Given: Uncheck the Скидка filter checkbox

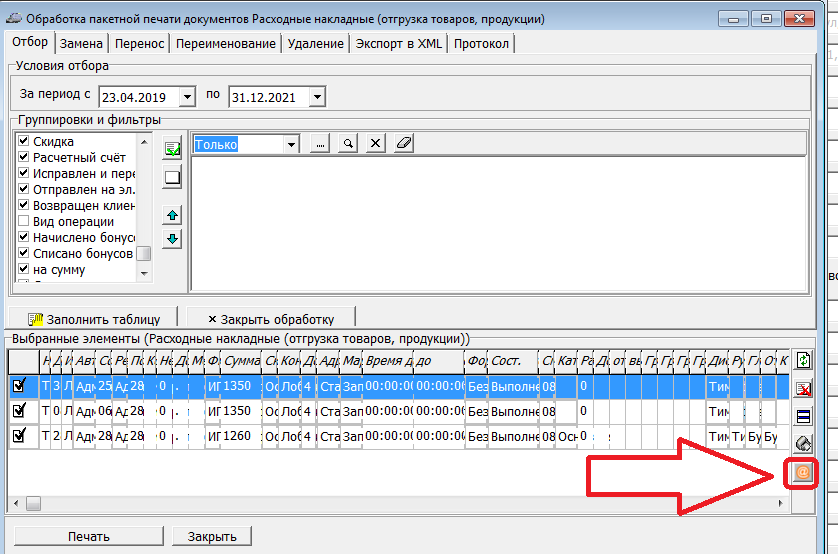Looking at the screenshot, I should click(x=24, y=142).
